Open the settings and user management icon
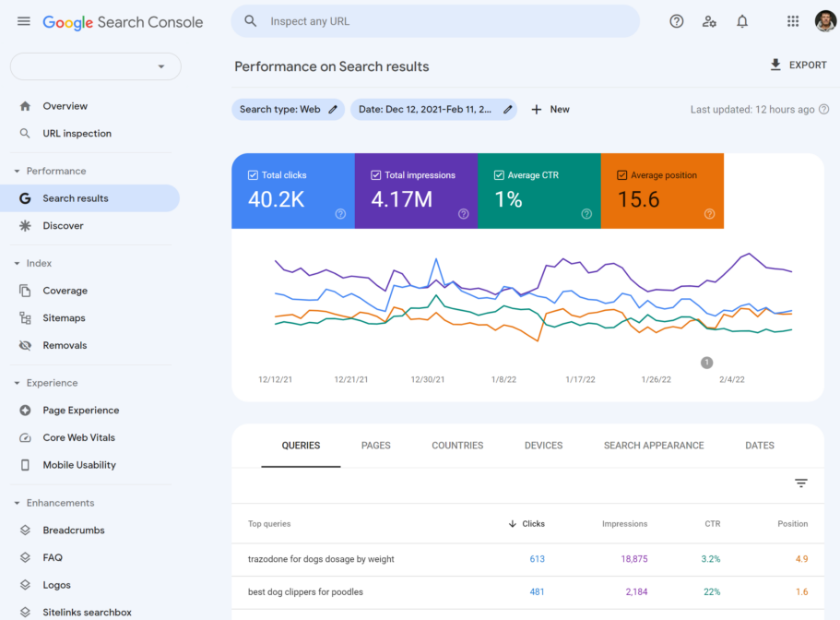840x620 pixels. pyautogui.click(x=709, y=20)
